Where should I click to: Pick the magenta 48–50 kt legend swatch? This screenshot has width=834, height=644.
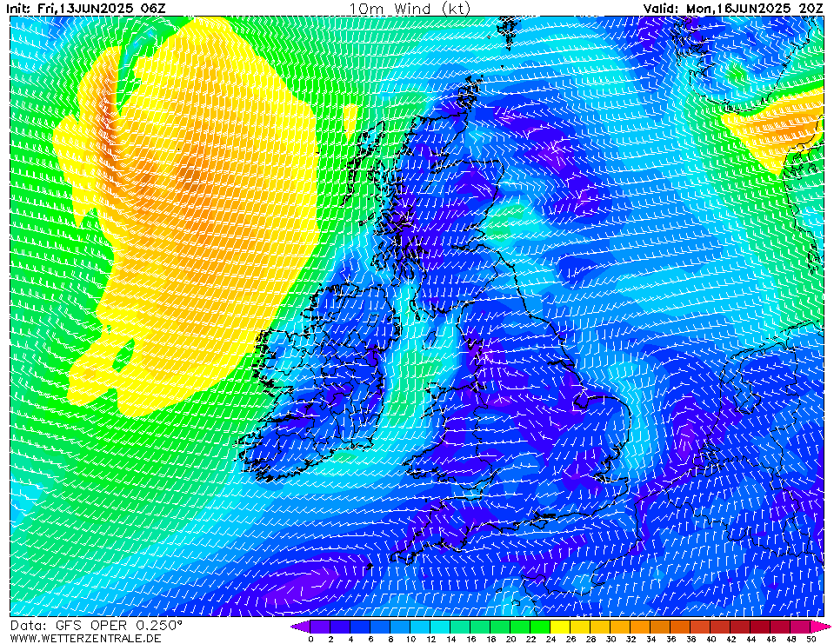[800, 627]
